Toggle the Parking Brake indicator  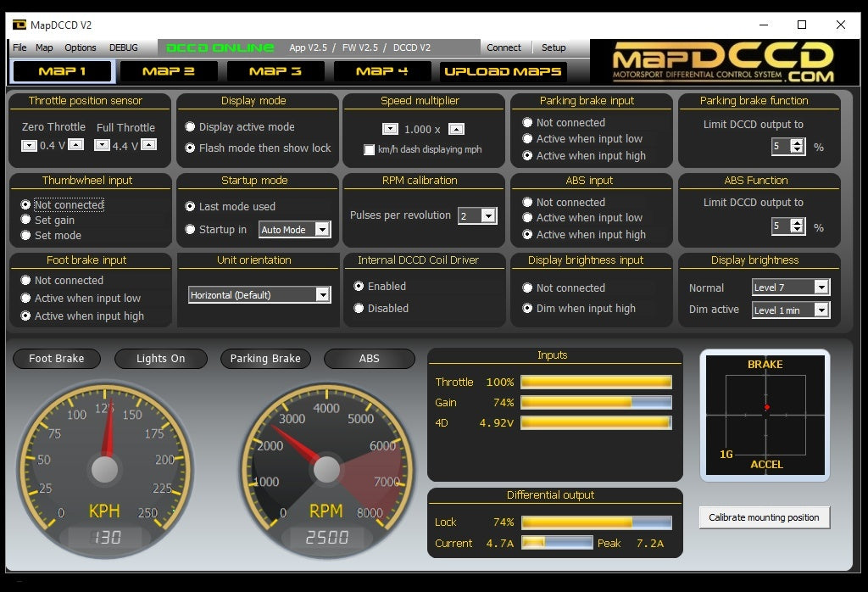[x=265, y=358]
